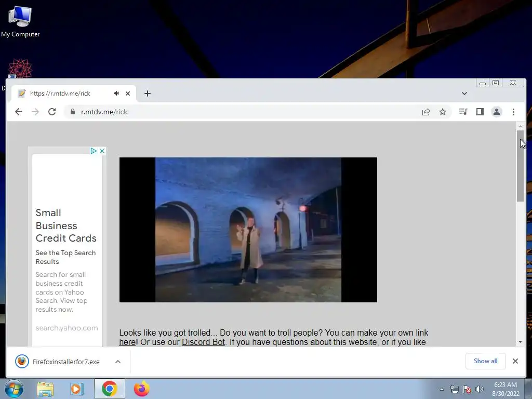View site info via the padlock icon
Viewport: 532px width, 399px height.
(x=72, y=112)
